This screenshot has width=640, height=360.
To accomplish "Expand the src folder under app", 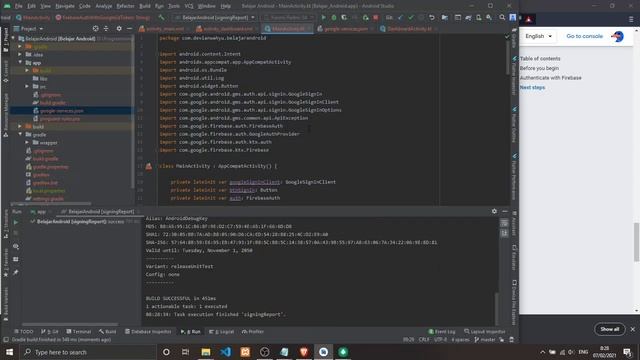I will pos(27,87).
